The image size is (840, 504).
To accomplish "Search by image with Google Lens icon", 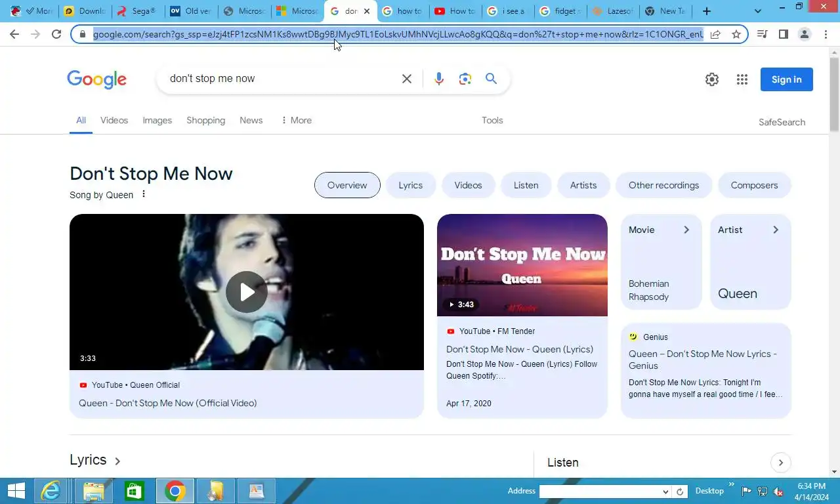I will [x=465, y=79].
